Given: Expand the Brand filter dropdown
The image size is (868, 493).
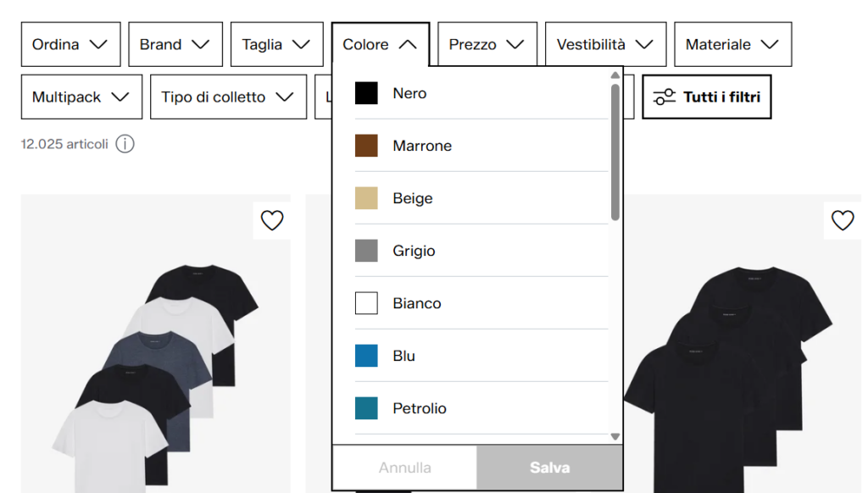Looking at the screenshot, I should (175, 44).
